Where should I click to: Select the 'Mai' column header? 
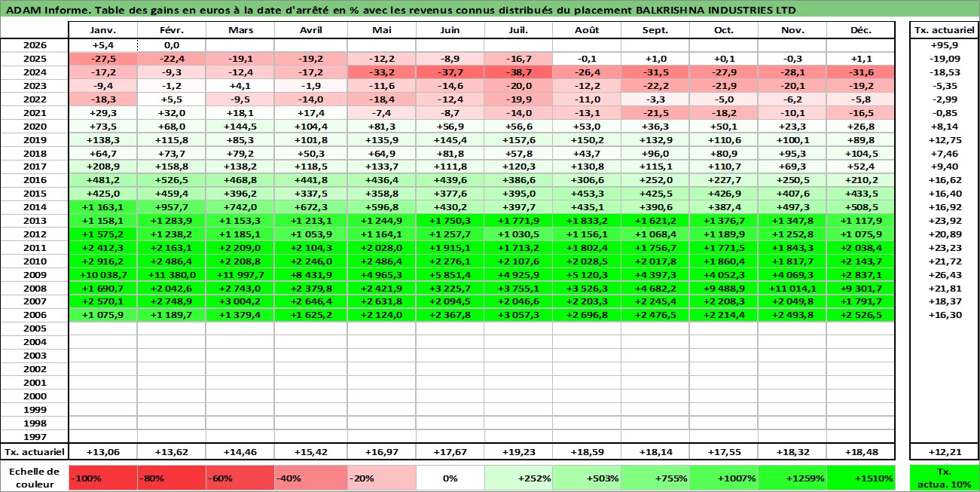(x=381, y=30)
